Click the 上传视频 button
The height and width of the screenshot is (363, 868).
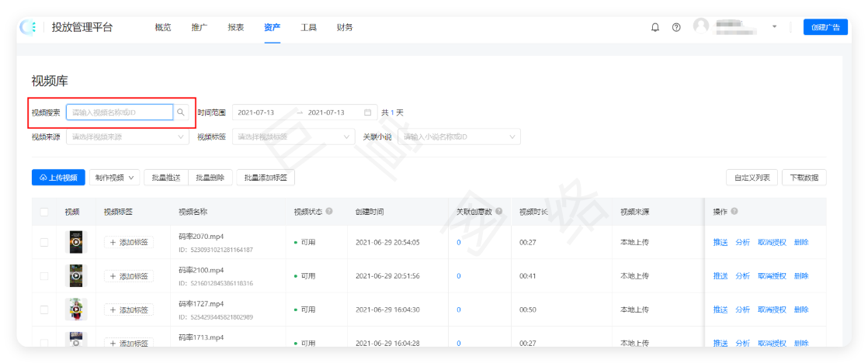pyautogui.click(x=58, y=178)
